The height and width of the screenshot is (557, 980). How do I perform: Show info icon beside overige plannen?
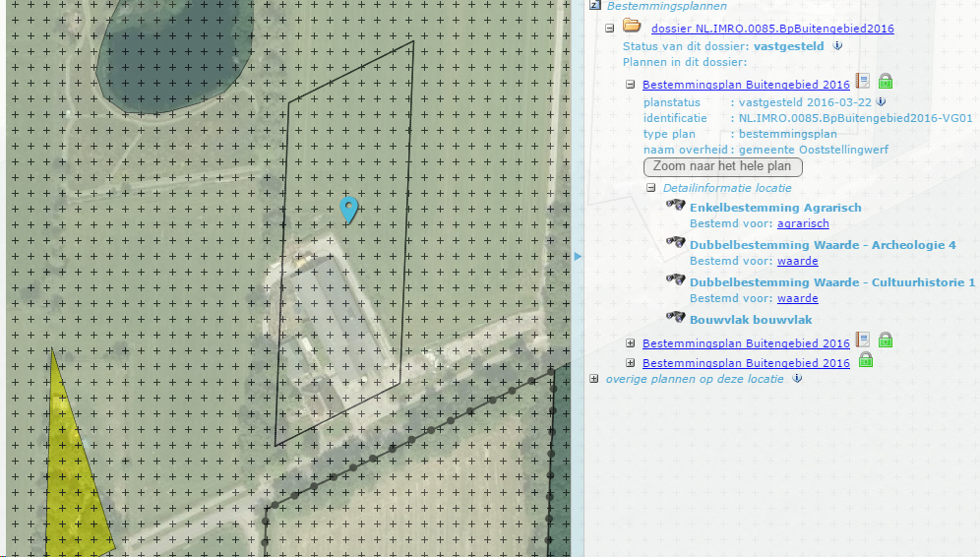[x=797, y=378]
